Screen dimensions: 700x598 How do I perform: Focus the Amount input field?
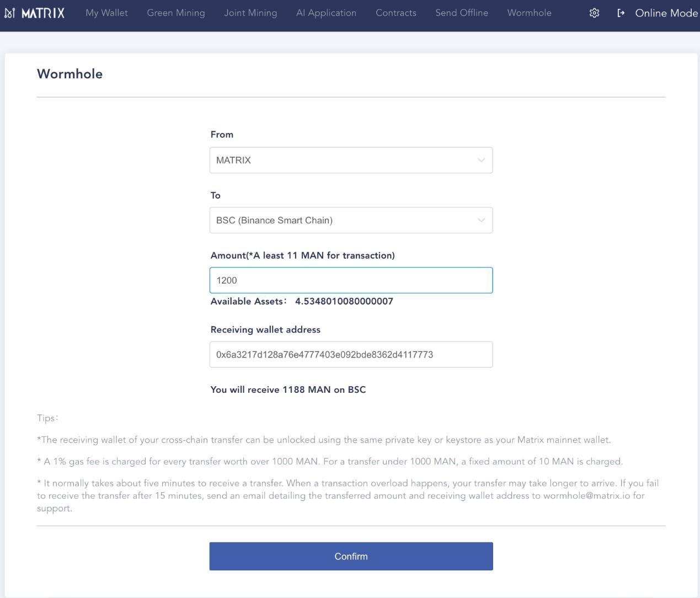point(351,280)
